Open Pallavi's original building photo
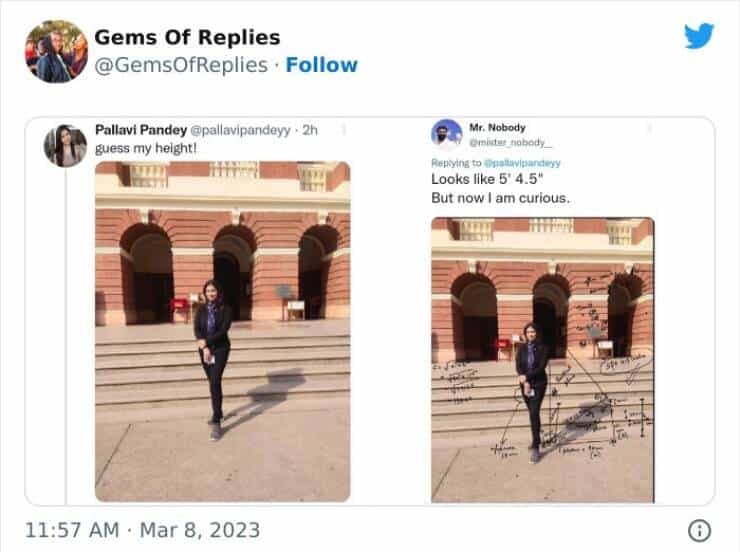Viewport: 740px width, 552px height. pyautogui.click(x=223, y=331)
